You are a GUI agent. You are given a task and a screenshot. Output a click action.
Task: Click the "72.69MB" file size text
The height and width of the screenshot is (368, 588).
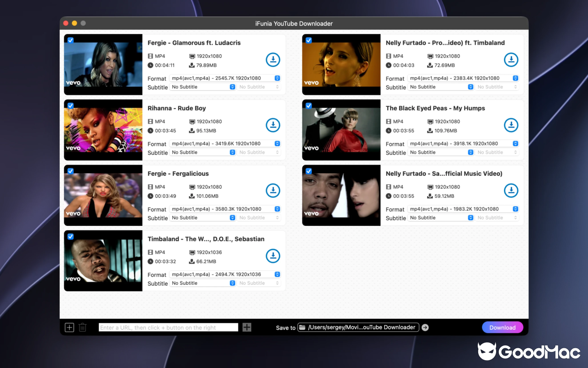click(445, 65)
